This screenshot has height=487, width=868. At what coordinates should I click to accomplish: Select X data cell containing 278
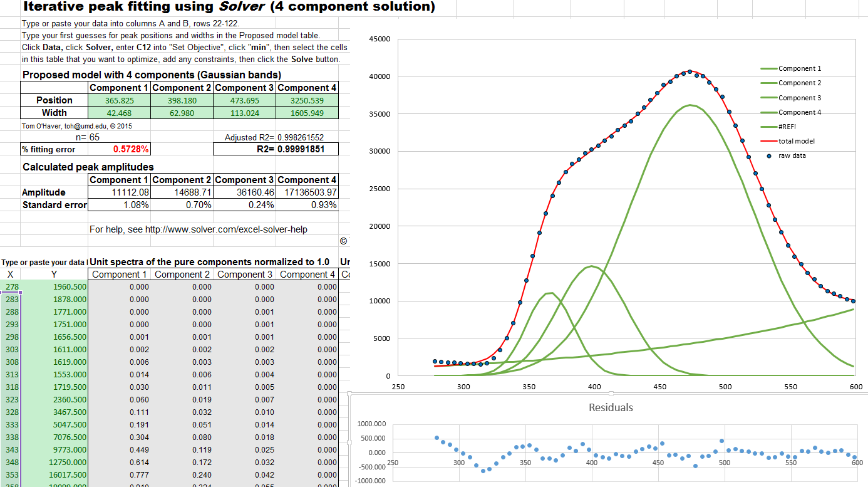coord(12,287)
